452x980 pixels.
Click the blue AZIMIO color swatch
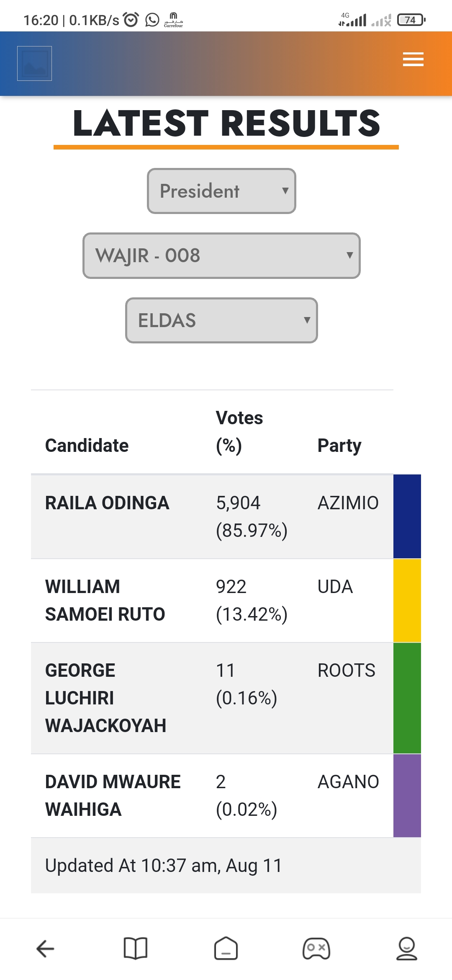407,516
